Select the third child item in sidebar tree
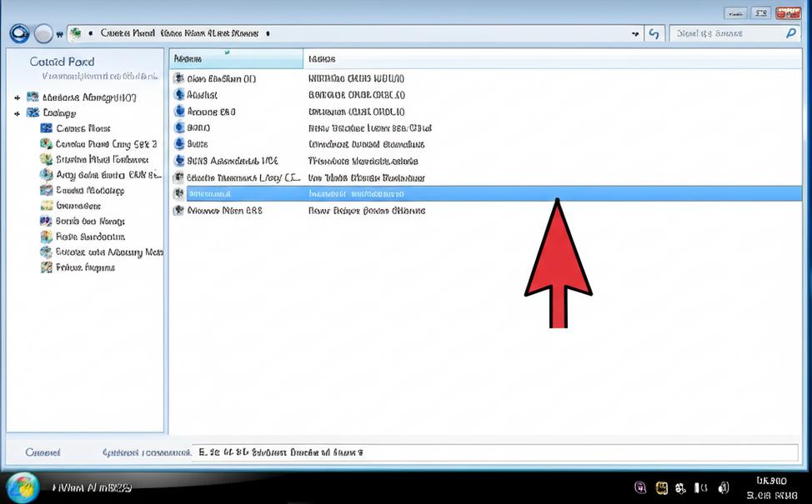The image size is (812, 504). 101,159
